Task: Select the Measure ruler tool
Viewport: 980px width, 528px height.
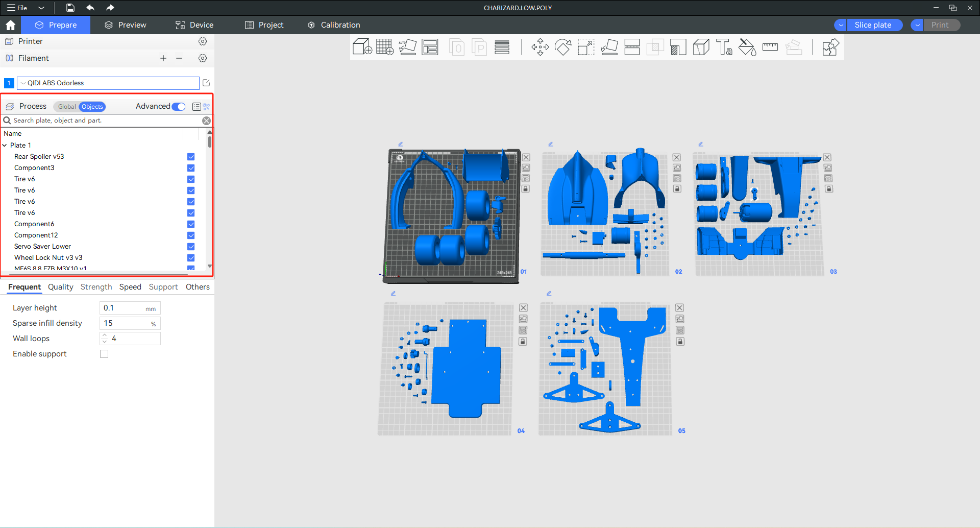Action: [x=770, y=47]
